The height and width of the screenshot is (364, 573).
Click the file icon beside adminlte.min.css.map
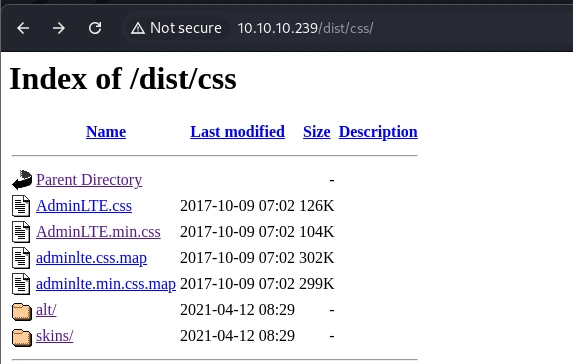pyautogui.click(x=21, y=284)
